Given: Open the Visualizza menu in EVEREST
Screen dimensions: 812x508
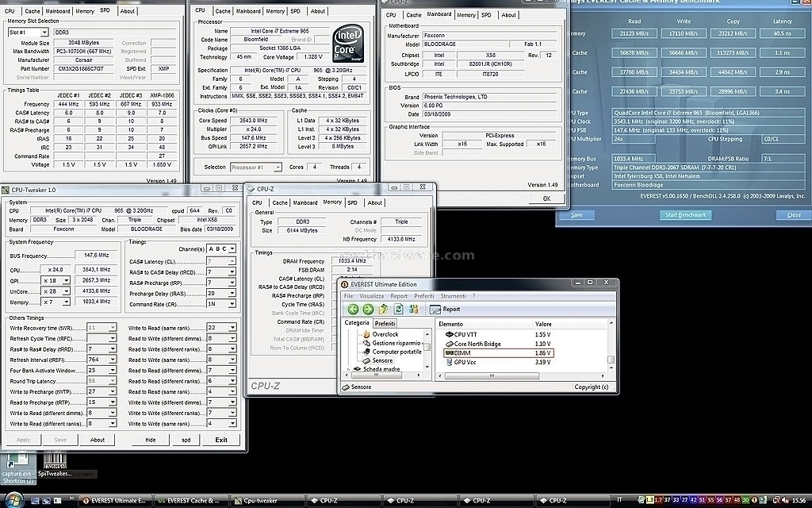Looking at the screenshot, I should pos(371,296).
